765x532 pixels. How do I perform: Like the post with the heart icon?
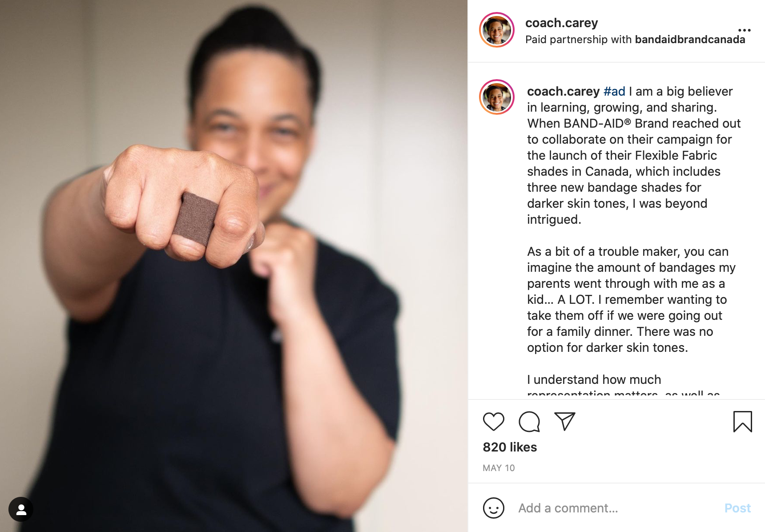coord(493,422)
